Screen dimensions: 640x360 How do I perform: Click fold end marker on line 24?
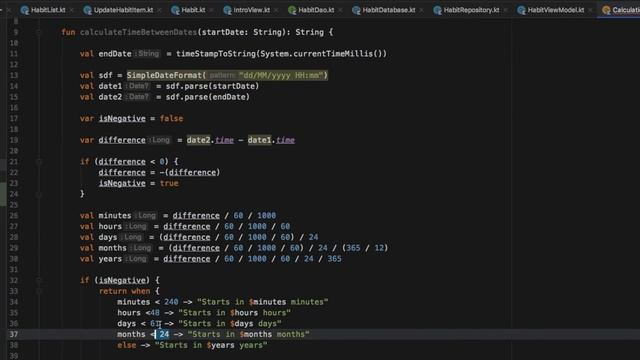(x=39, y=194)
